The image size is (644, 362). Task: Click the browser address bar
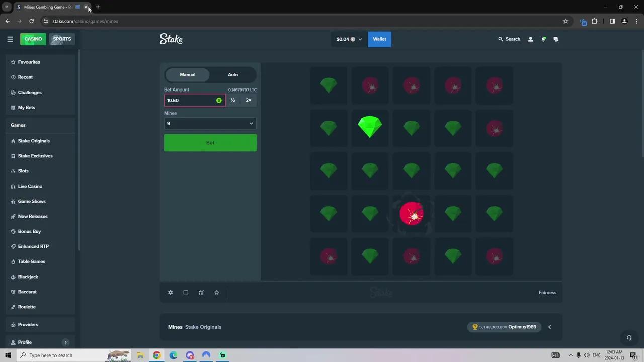click(x=302, y=21)
